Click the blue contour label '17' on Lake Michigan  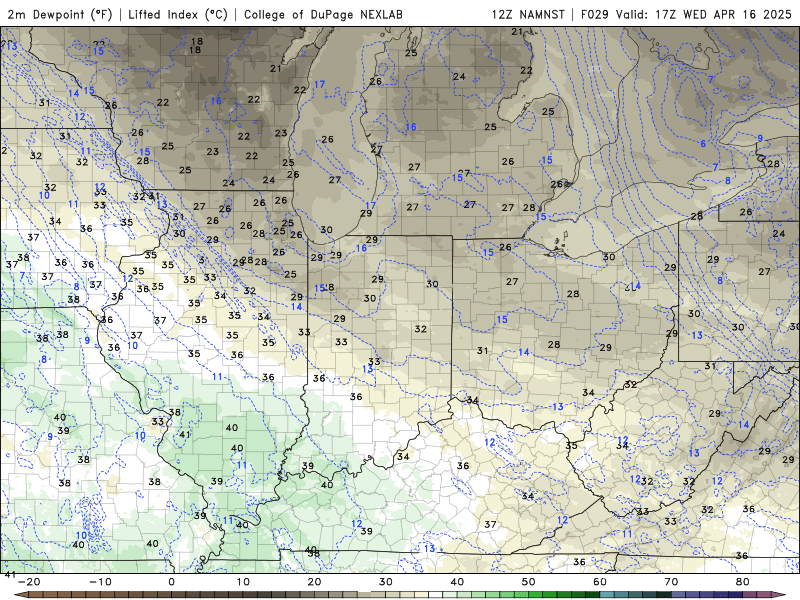point(319,85)
